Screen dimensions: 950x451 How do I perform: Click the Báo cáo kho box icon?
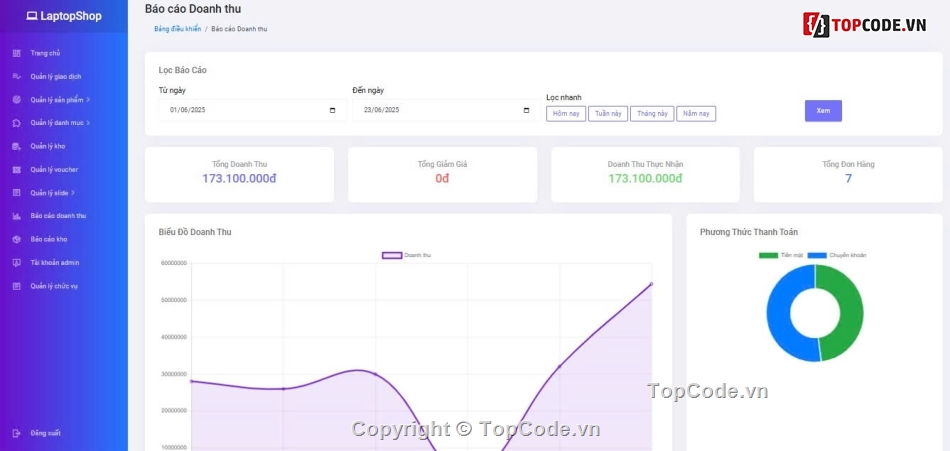click(x=17, y=239)
